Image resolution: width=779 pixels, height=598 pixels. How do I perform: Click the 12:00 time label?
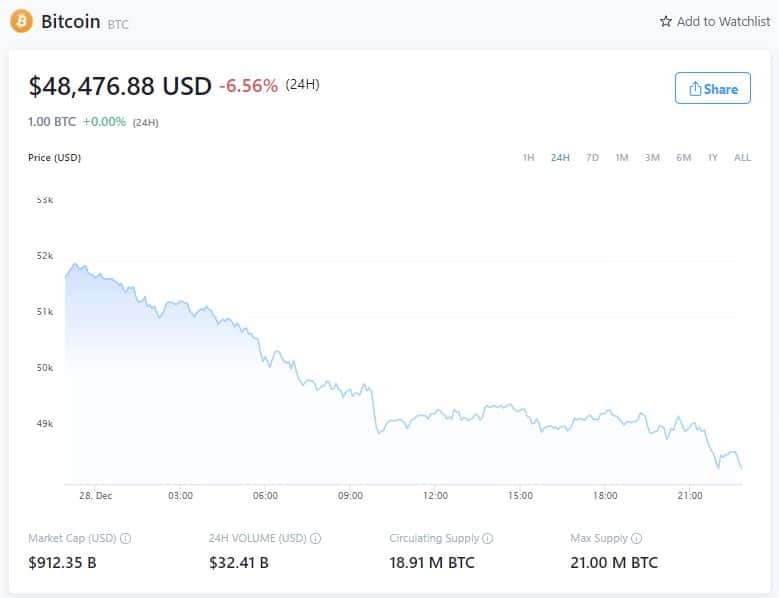coord(435,496)
